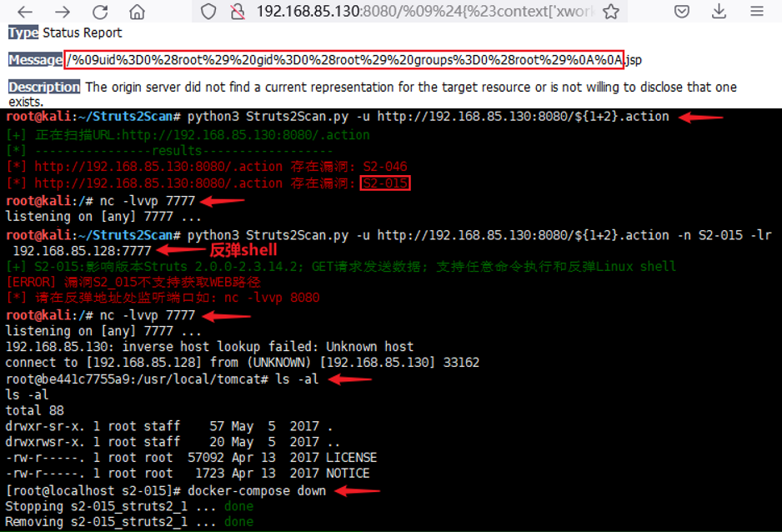Click the "[ERROR] 漏洞S2_015不支持获取WEB路径" line
Screen dimensions: 782x532
click(133, 282)
